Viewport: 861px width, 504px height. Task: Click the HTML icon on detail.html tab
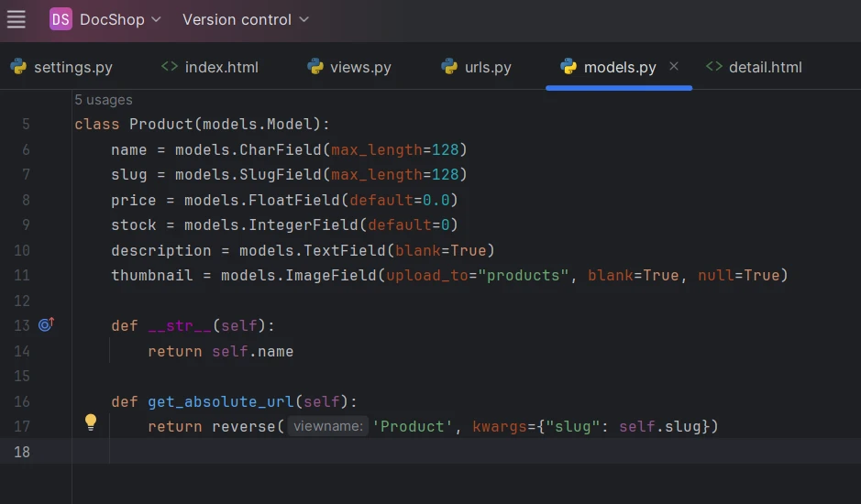(x=713, y=67)
